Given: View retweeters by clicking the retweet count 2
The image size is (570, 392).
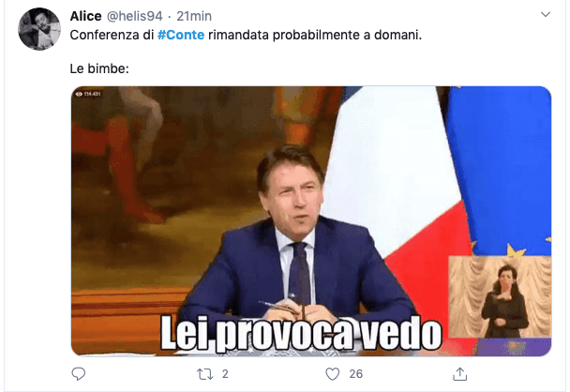Looking at the screenshot, I should coord(225,374).
